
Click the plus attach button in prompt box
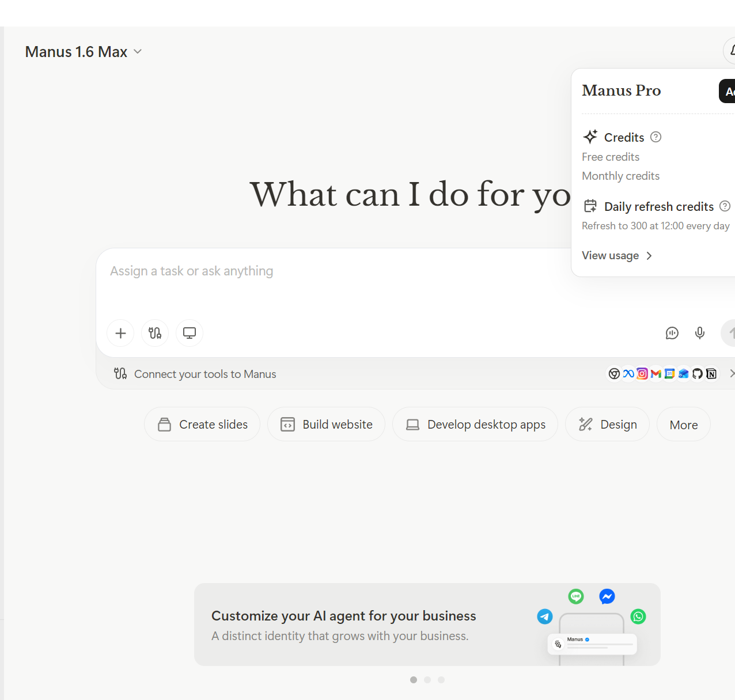pos(120,333)
